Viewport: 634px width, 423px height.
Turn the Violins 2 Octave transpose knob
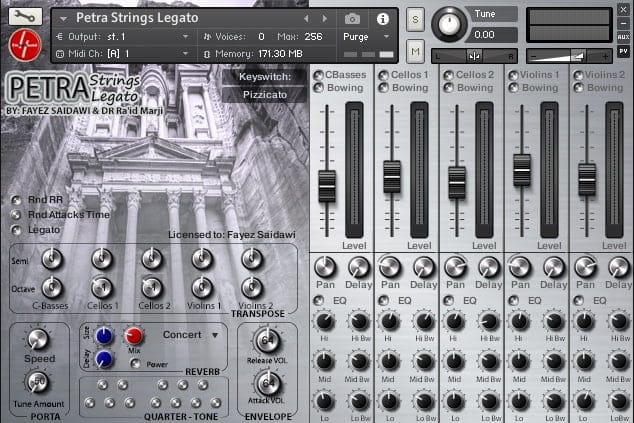252,288
